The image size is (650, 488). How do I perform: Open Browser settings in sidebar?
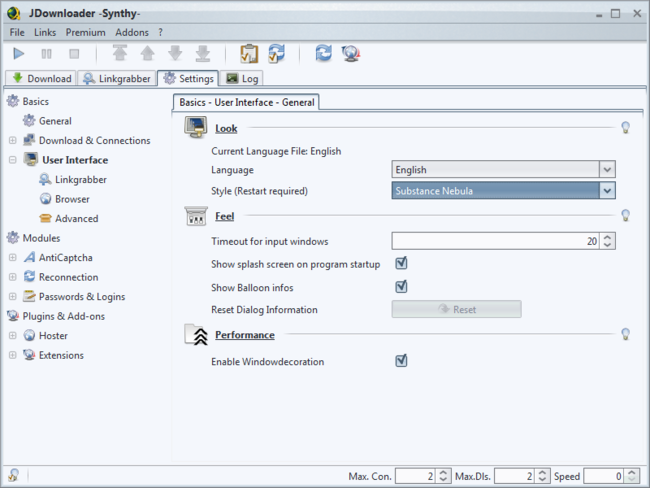point(64,199)
